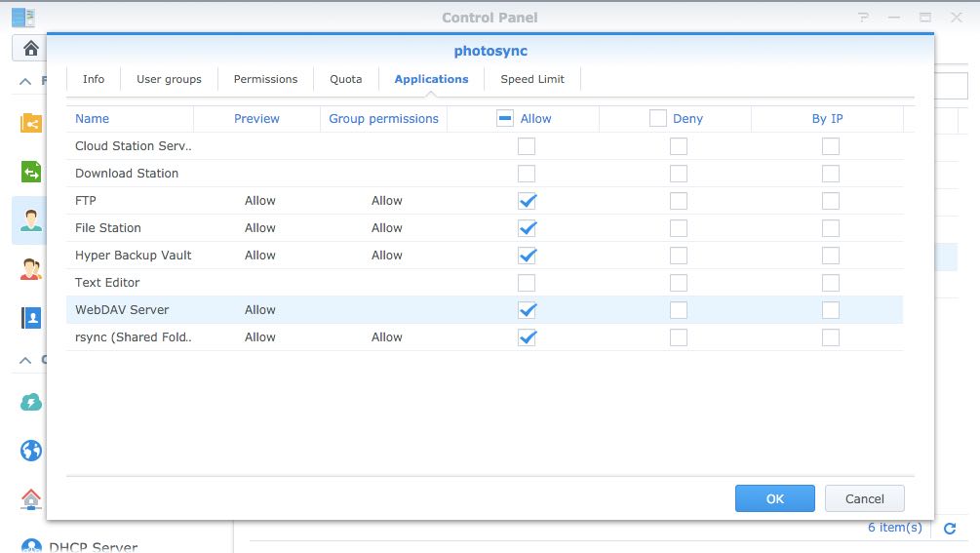This screenshot has height=553, width=980.
Task: Open the Control Panel home icon
Action: point(30,48)
